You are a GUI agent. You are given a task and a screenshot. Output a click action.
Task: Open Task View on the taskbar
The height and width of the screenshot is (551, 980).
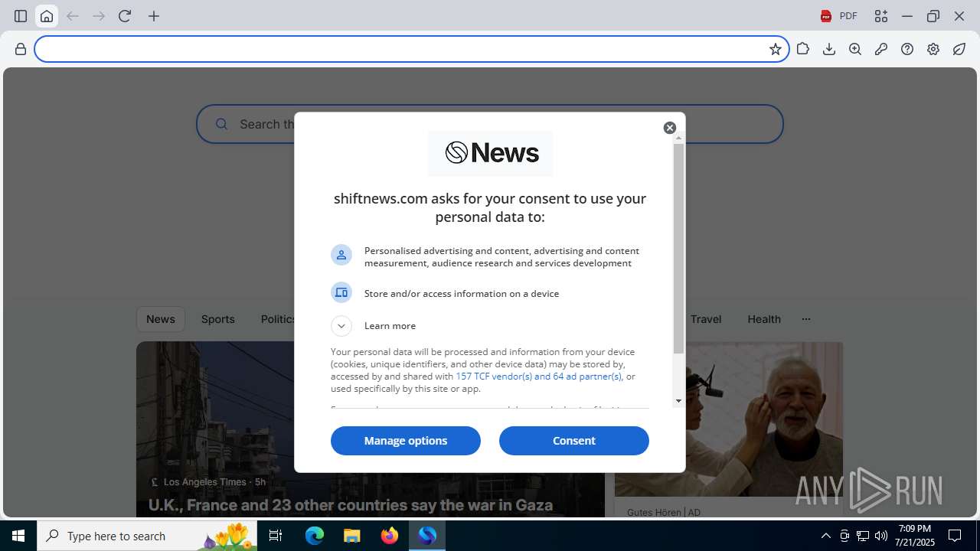point(276,536)
